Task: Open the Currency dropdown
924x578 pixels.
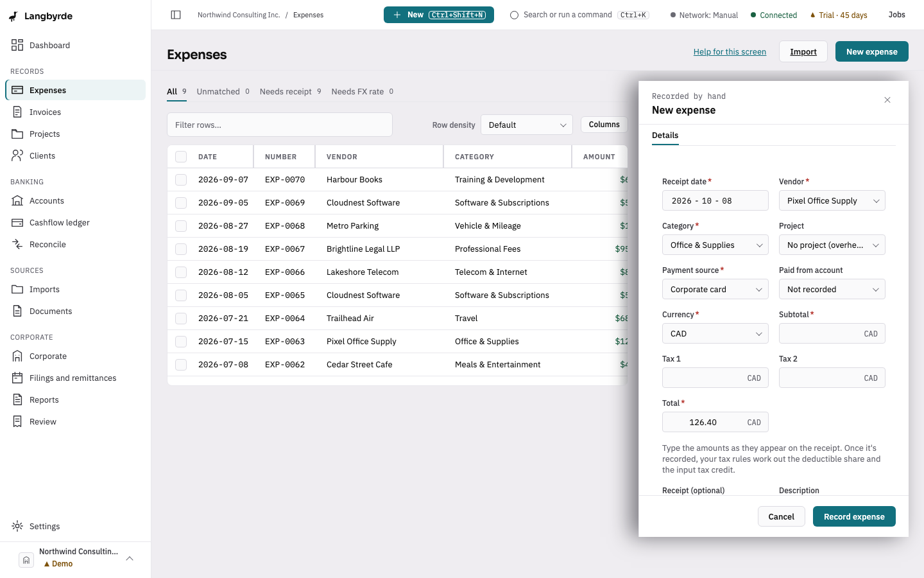Action: [715, 333]
